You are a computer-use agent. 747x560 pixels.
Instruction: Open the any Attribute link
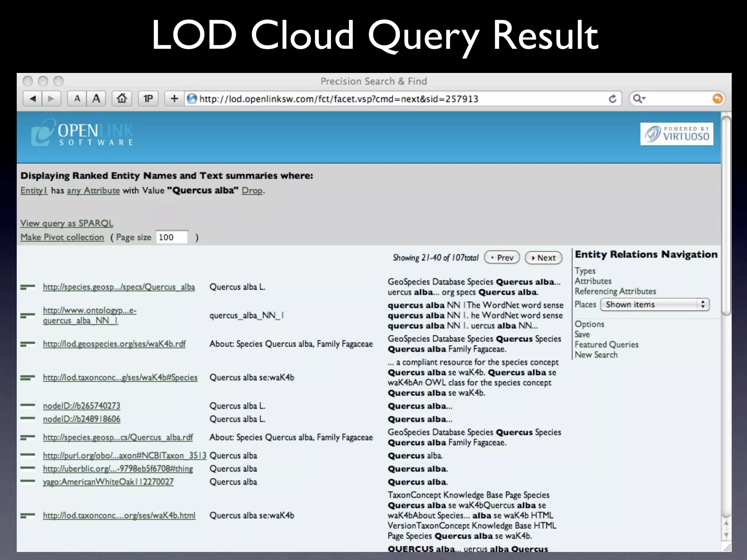tap(93, 190)
